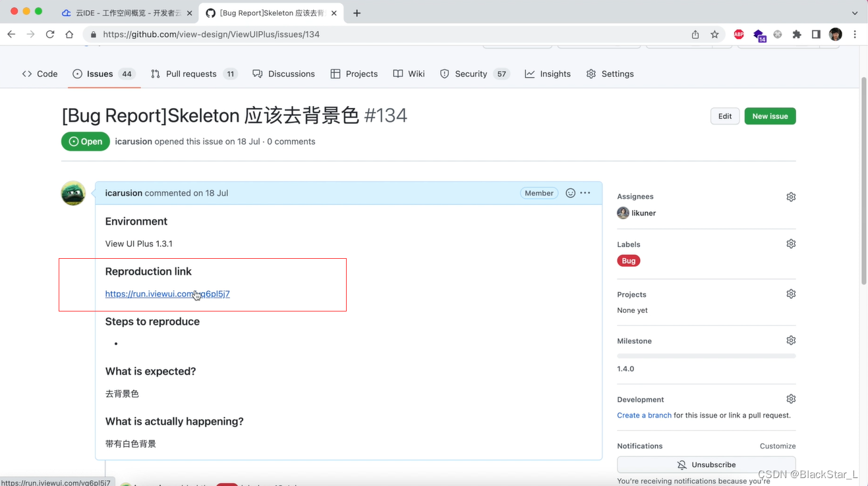Click the 'What is expected?' heading
The image size is (868, 486).
(x=151, y=371)
